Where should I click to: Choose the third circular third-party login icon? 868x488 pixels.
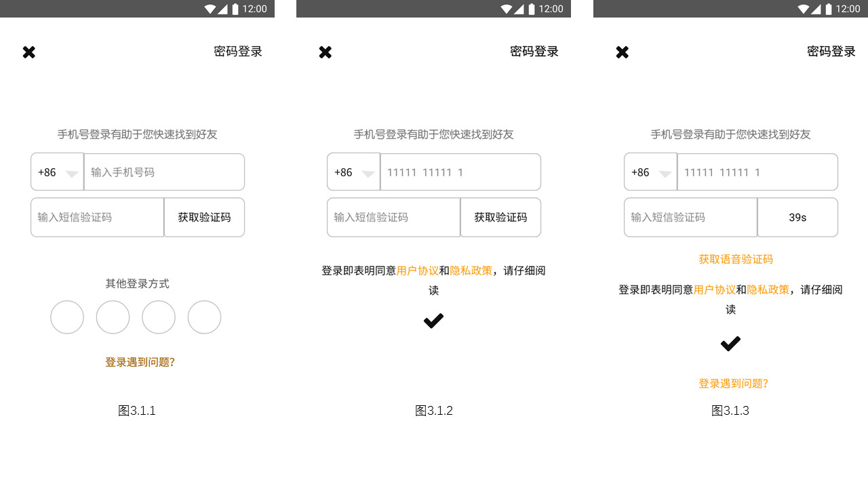[159, 317]
